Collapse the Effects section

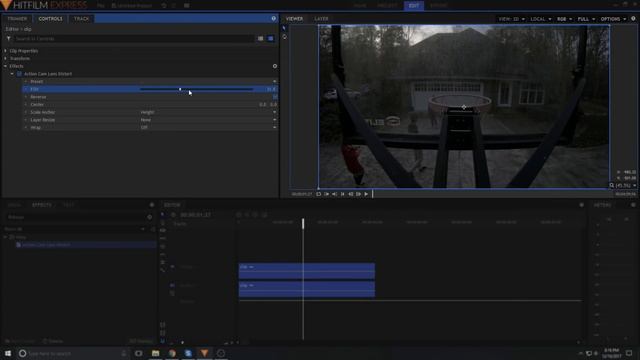[6, 66]
